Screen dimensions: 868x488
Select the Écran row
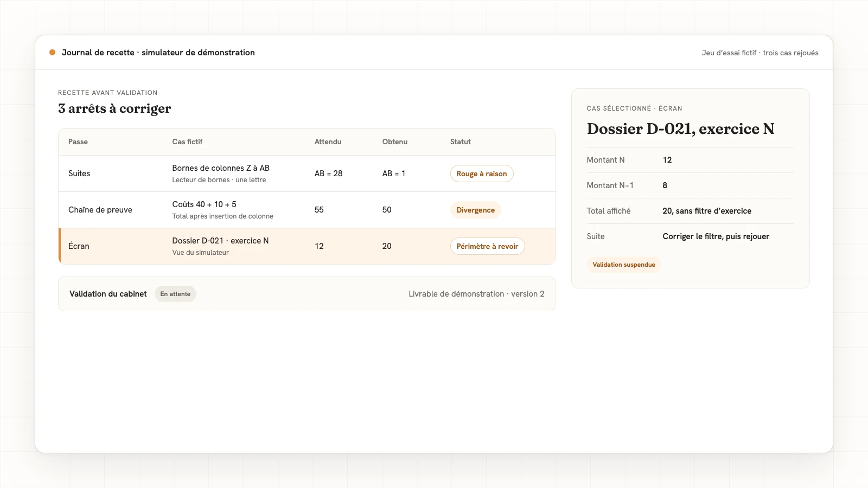(307, 246)
